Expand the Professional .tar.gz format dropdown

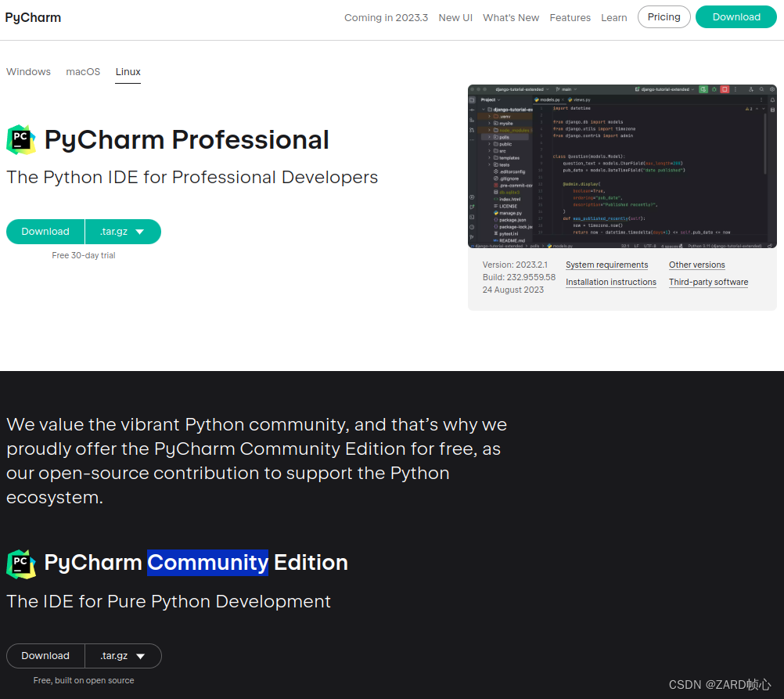coord(123,232)
